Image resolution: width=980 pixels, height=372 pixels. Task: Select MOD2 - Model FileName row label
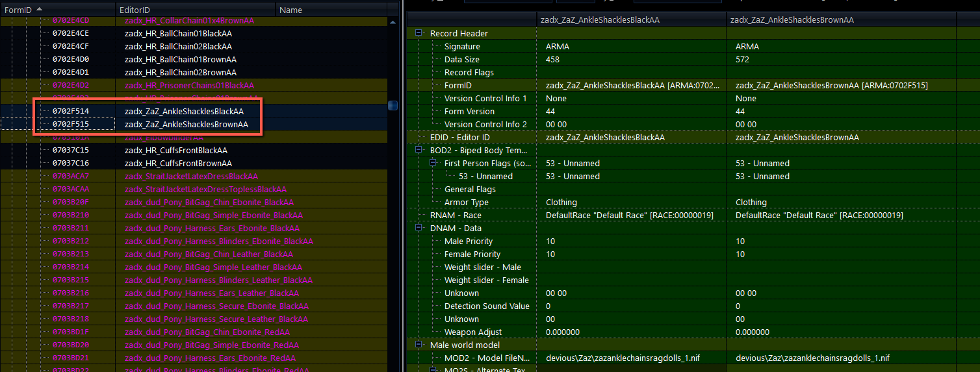(487, 358)
